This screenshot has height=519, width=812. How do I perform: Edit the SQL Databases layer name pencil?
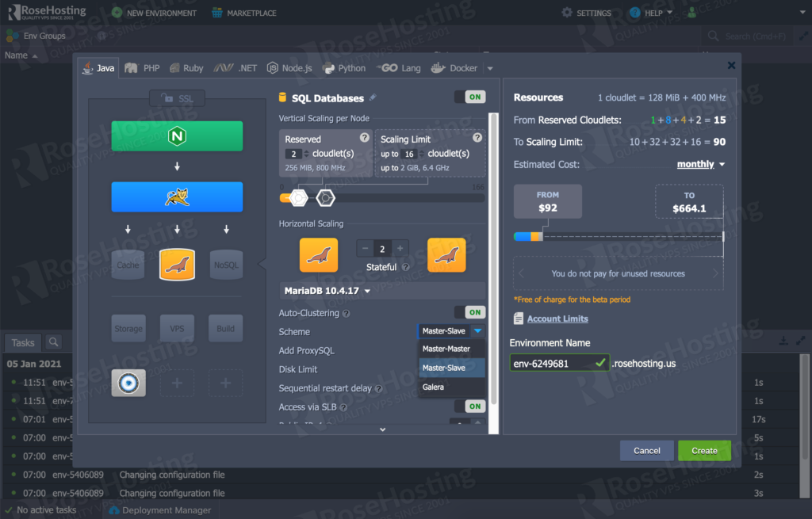point(373,97)
